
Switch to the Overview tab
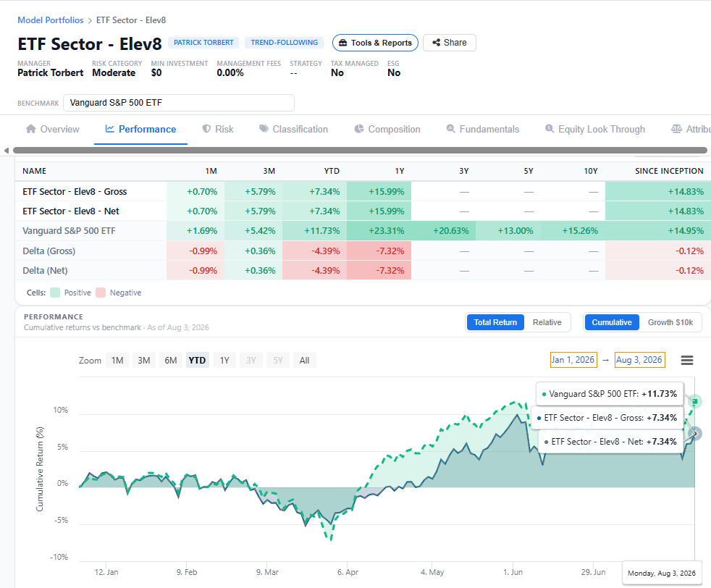[53, 129]
